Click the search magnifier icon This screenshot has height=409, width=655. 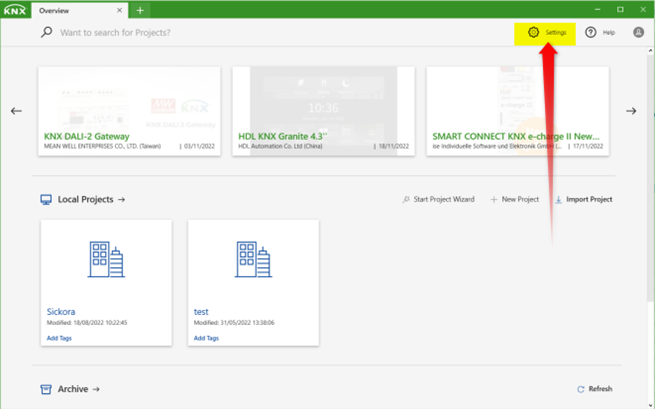click(46, 32)
